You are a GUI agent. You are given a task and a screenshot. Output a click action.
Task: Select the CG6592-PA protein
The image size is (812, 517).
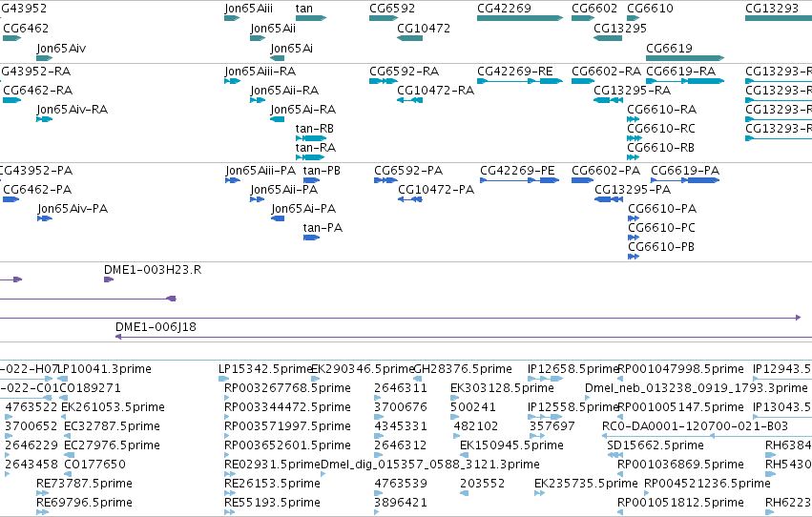[385, 180]
